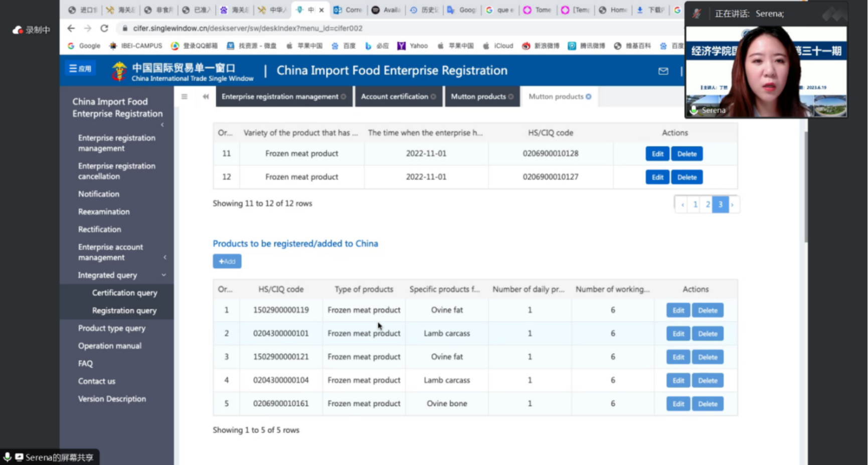Click the browser back arrow
Viewport: 868px width, 465px height.
(x=71, y=29)
